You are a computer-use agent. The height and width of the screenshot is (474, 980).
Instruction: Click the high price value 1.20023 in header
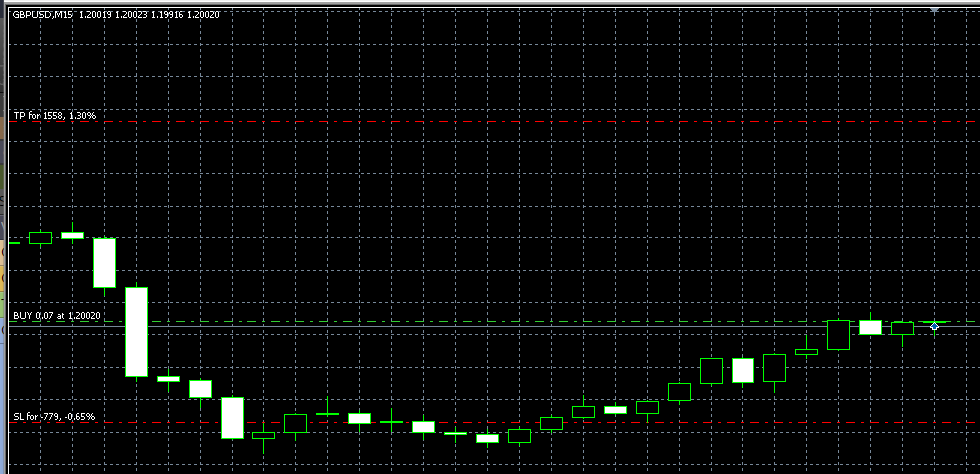[x=131, y=14]
